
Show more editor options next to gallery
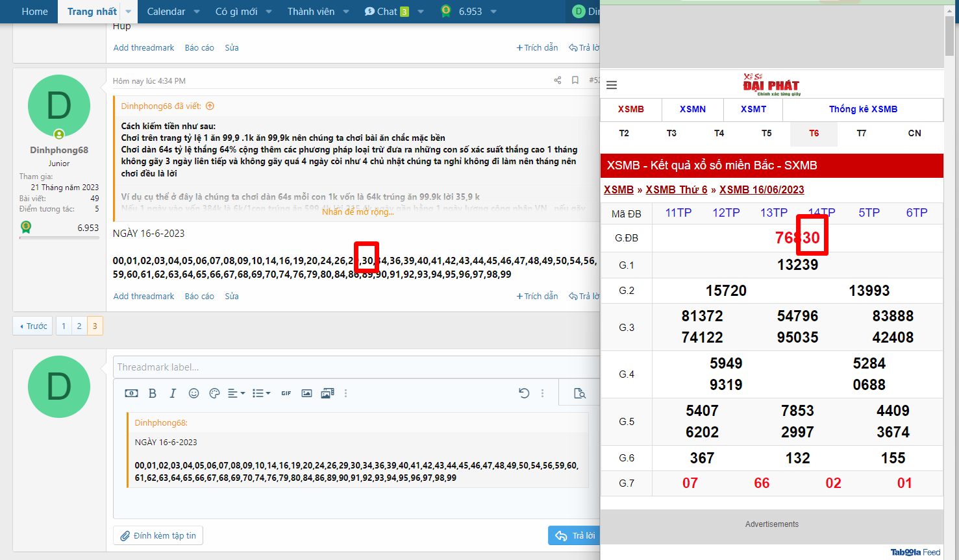(345, 393)
